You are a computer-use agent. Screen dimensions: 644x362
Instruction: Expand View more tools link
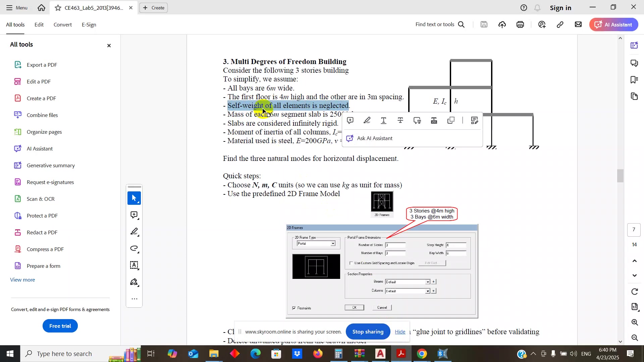pyautogui.click(x=22, y=280)
